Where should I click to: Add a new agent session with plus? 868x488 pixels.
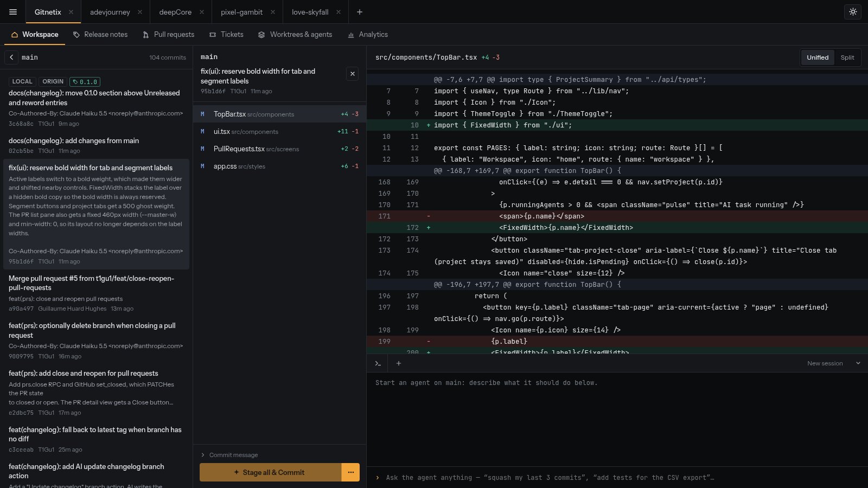(x=399, y=363)
